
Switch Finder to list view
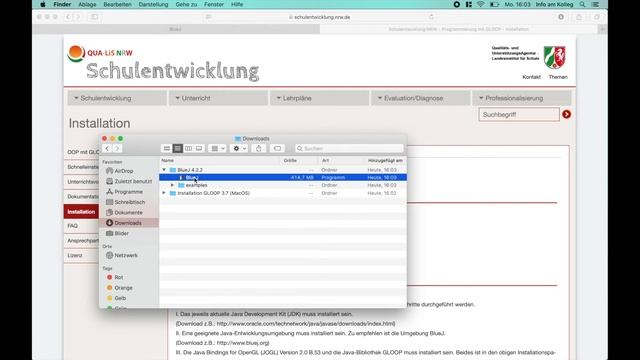click(178, 149)
